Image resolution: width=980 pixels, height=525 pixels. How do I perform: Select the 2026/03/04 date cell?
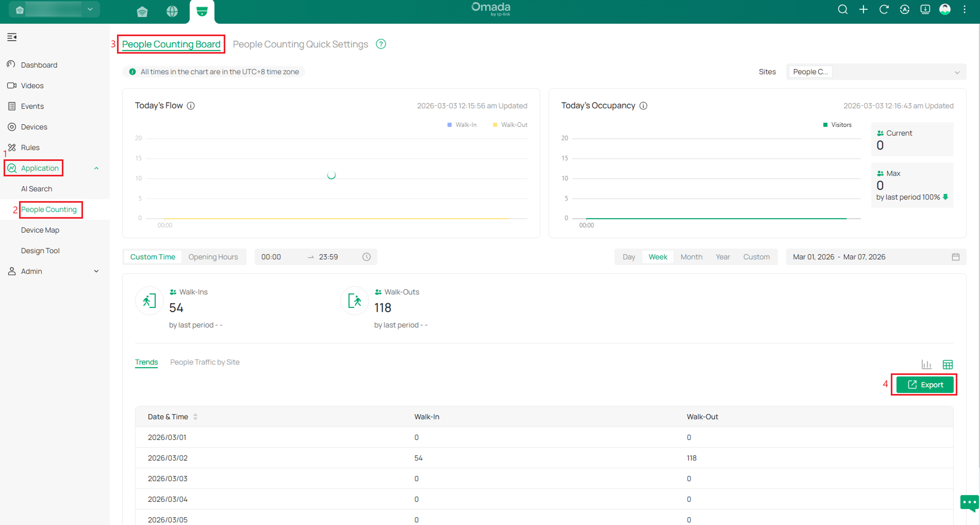[167, 499]
